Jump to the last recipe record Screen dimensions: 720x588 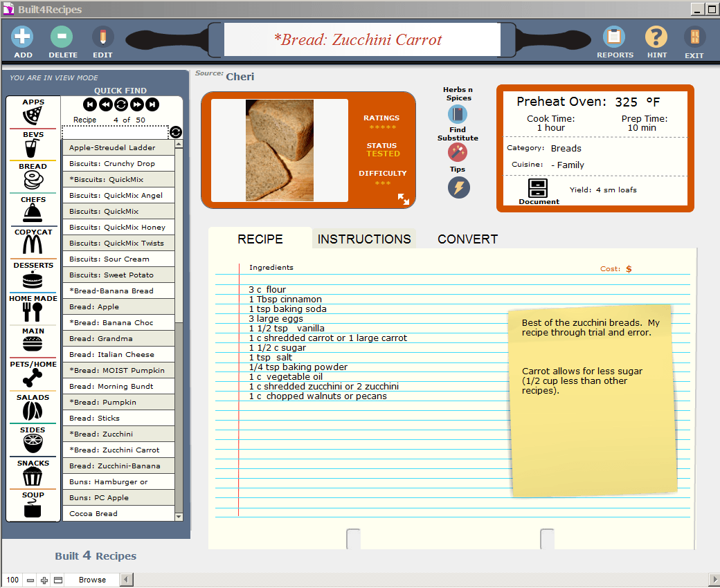click(152, 104)
